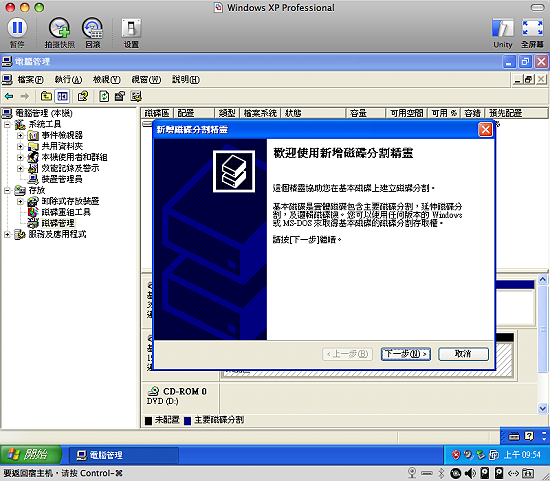Click the scroll up arrow in disk pane
The height and width of the screenshot is (481, 550).
click(x=543, y=279)
